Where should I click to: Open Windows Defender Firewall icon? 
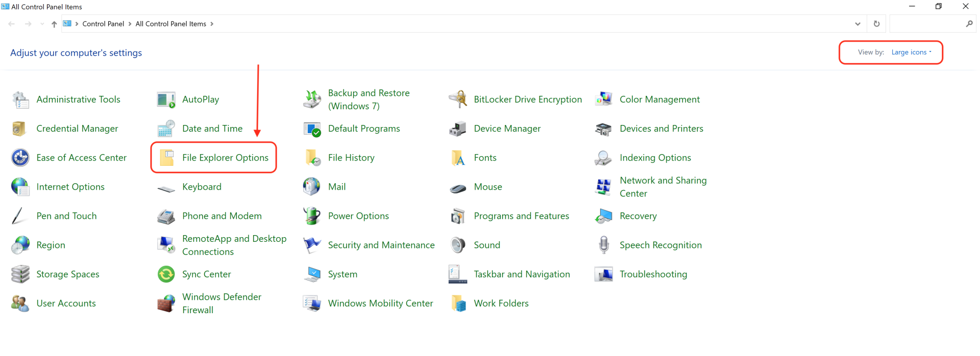pos(166,303)
